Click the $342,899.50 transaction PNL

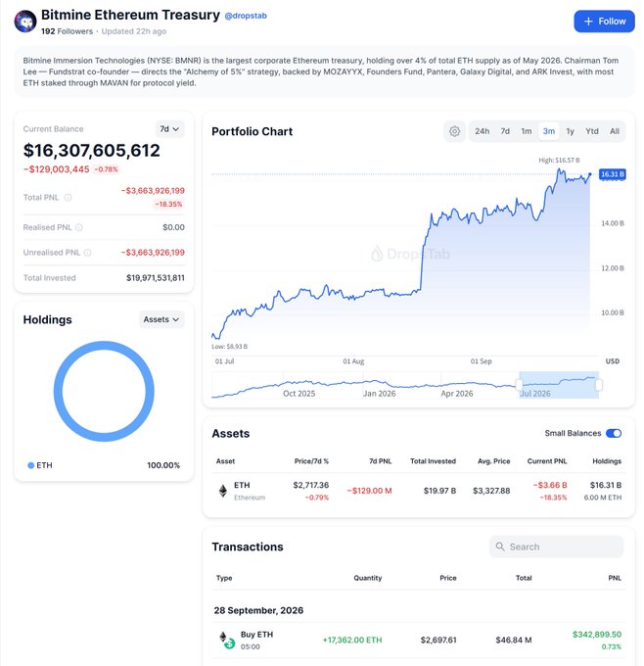point(597,635)
